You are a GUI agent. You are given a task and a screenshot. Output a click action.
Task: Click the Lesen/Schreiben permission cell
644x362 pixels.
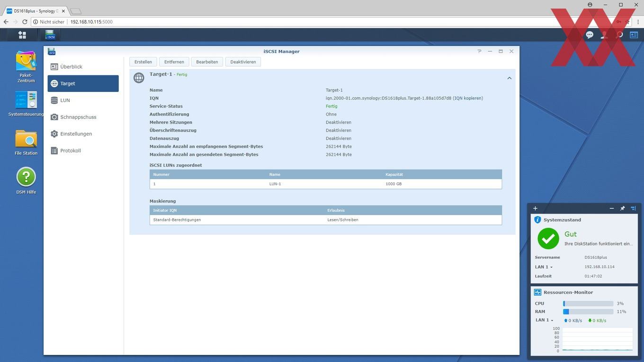coord(343,220)
